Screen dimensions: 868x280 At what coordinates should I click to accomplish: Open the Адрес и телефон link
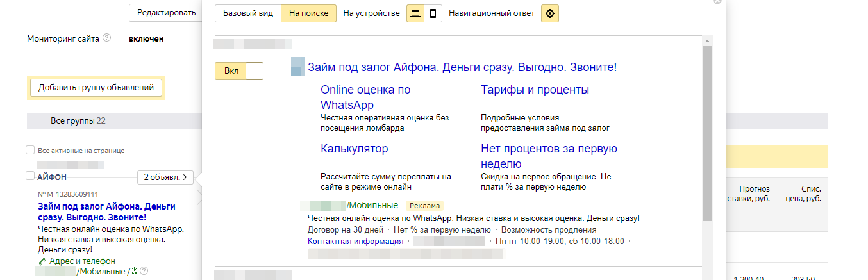(x=82, y=261)
